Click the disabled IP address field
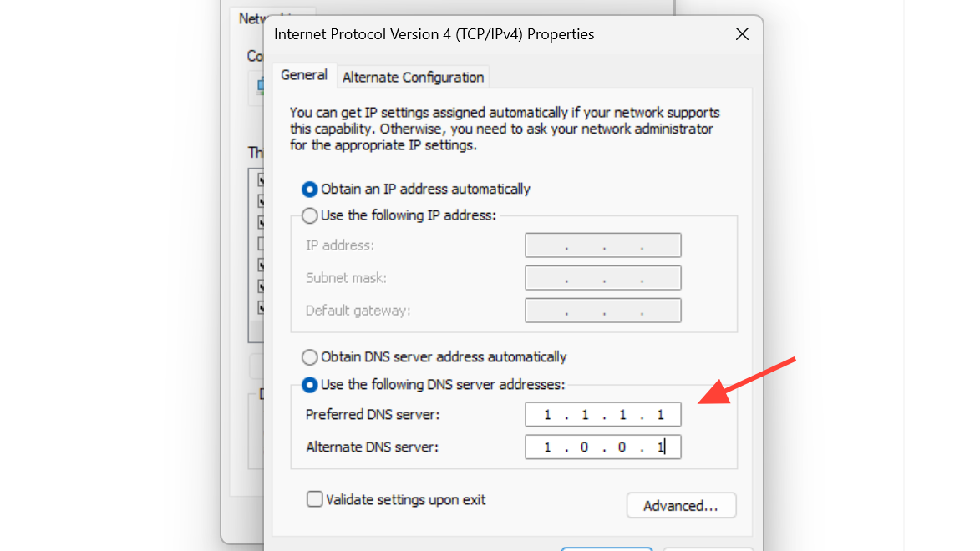The height and width of the screenshot is (551, 980). pyautogui.click(x=603, y=245)
